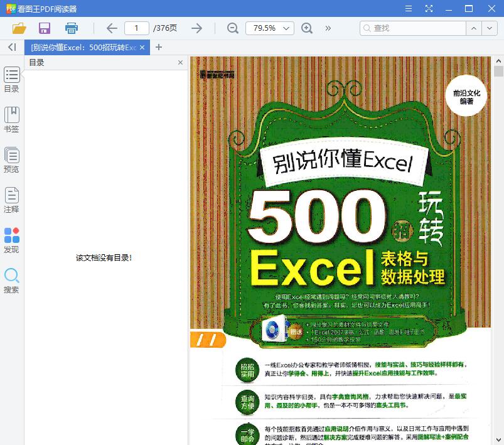The width and height of the screenshot is (504, 445).
Task: Open the 注释 annotations sidebar item
Action: pos(11,200)
